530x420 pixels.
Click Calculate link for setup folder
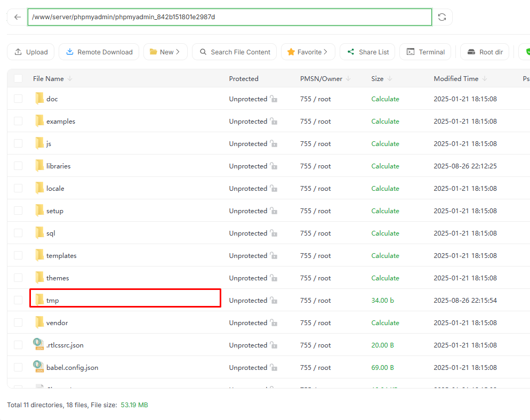click(385, 211)
